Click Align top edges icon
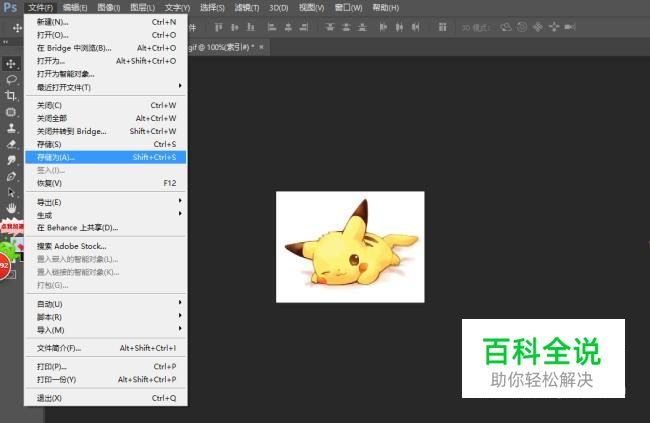 [218, 27]
